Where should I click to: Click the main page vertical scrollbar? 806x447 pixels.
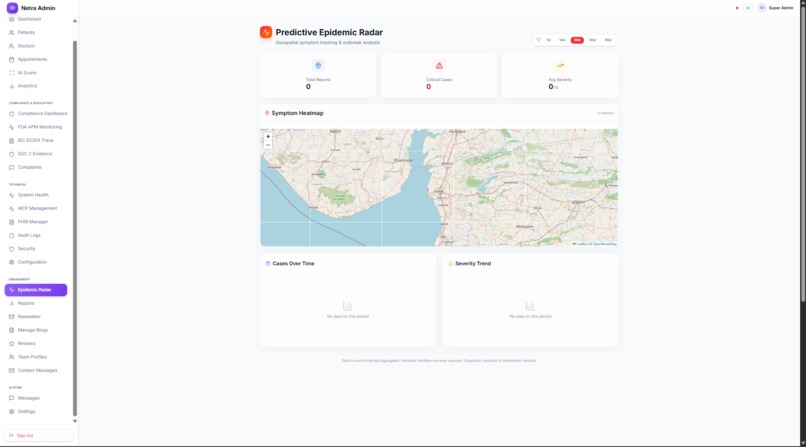pyautogui.click(x=803, y=154)
